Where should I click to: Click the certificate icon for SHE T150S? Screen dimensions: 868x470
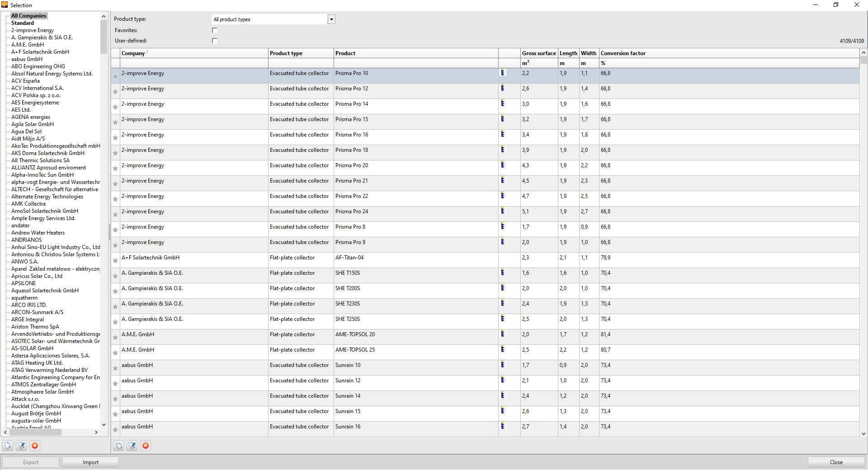click(x=502, y=273)
